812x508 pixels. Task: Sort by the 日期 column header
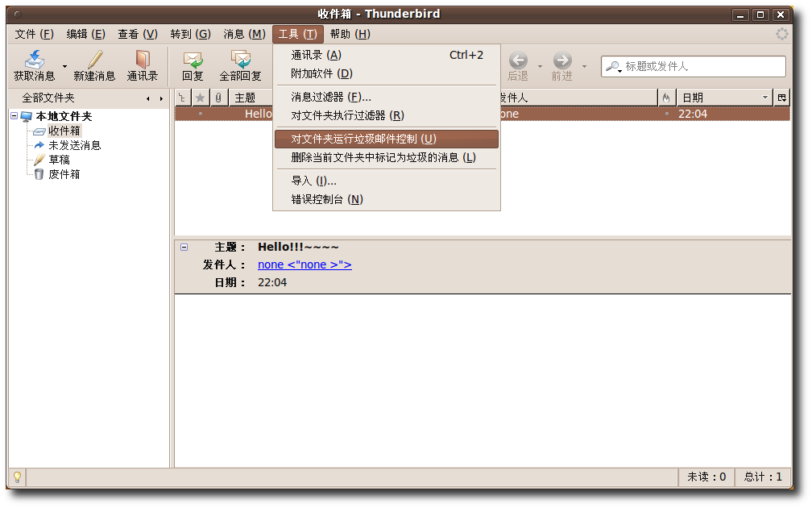pos(724,98)
